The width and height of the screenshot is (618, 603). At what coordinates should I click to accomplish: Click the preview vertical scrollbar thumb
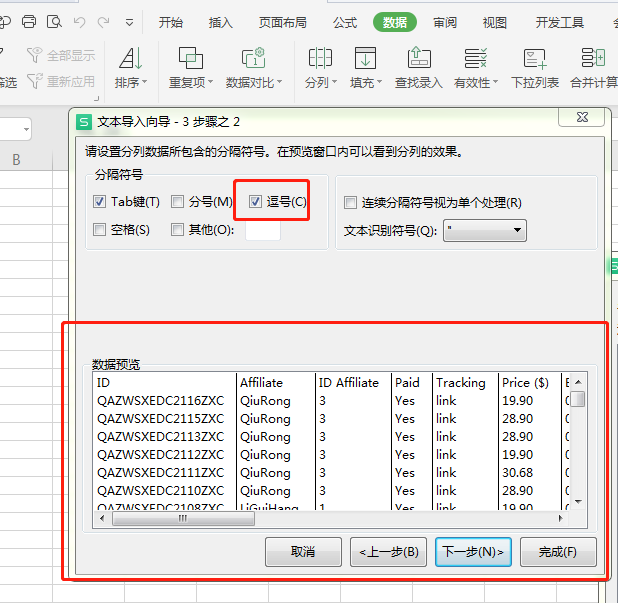(x=578, y=398)
